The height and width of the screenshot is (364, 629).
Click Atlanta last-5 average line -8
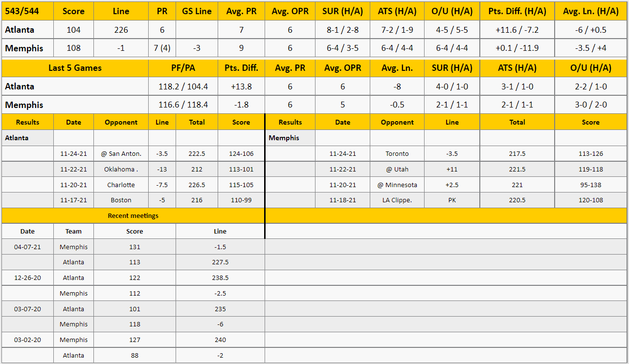tap(397, 86)
